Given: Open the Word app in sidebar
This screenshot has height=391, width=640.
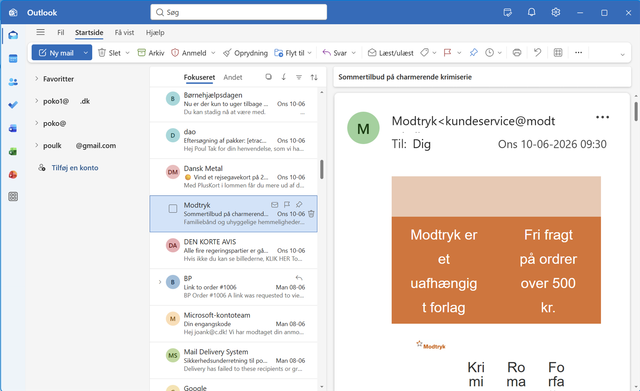Looking at the screenshot, I should pos(13,129).
